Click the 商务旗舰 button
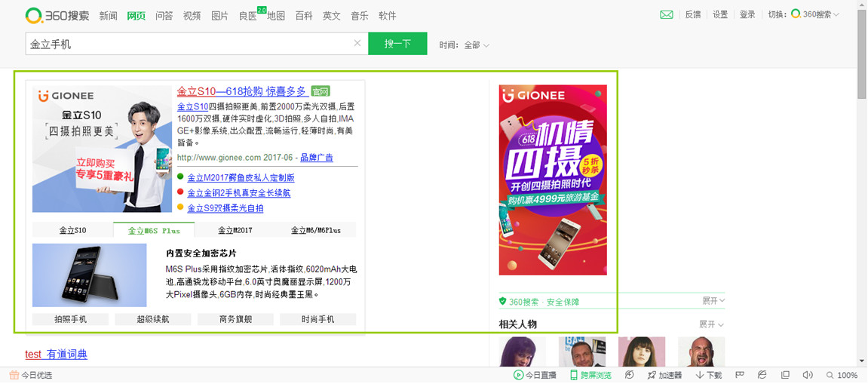This screenshot has height=384, width=868. [235, 319]
